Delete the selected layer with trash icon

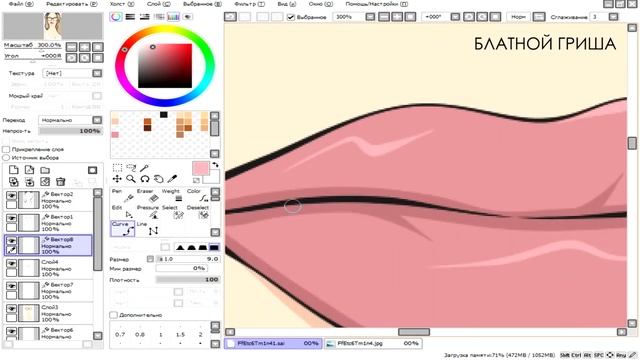(60, 182)
